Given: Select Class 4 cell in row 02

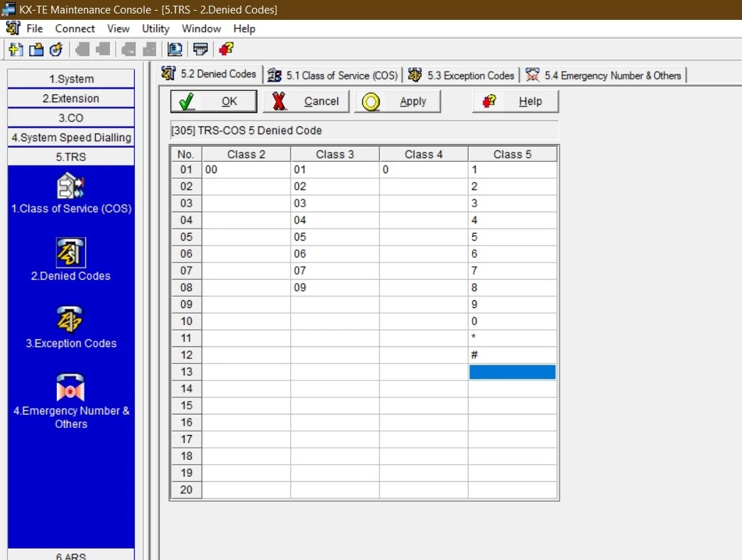Looking at the screenshot, I should (x=423, y=187).
